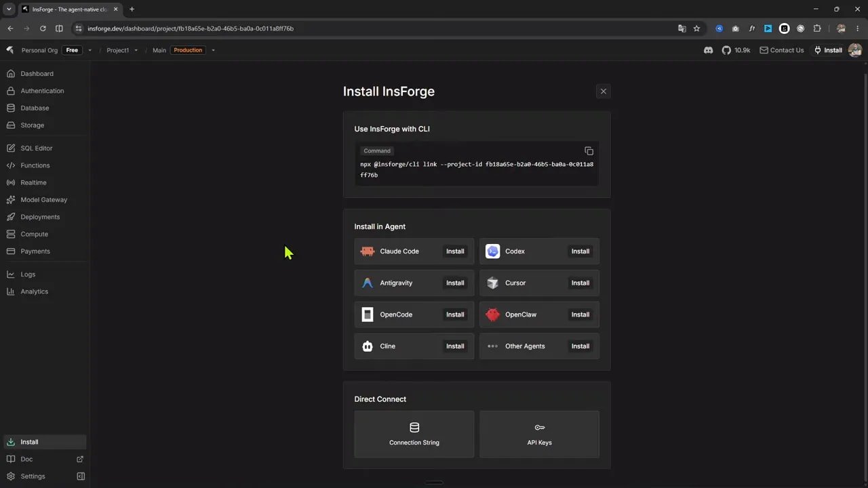
Task: Open GitHub 10.9k stars link
Action: point(736,50)
